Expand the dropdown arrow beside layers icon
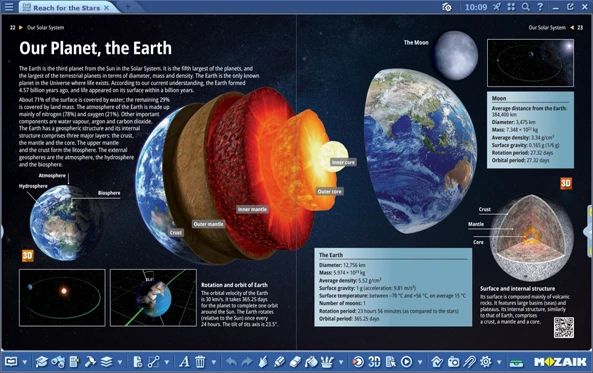The image size is (593, 373). click(120, 362)
